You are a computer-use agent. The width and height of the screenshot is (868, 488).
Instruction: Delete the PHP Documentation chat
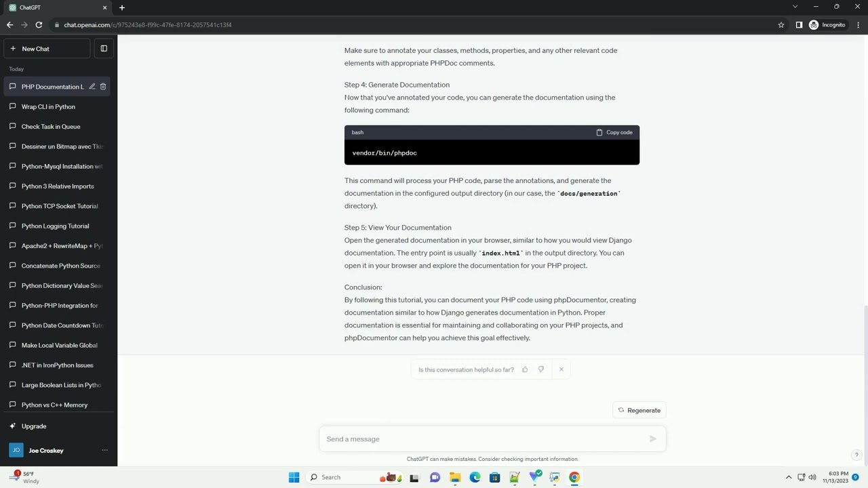[103, 87]
